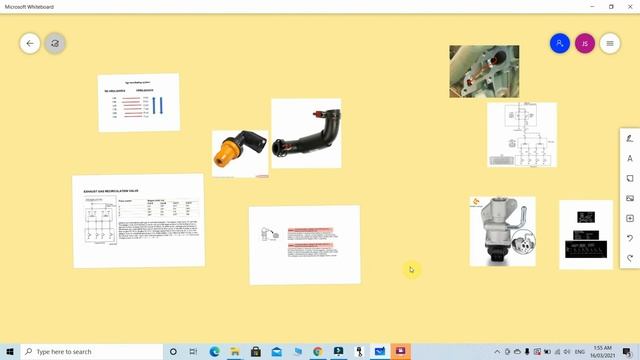Viewport: 640px width, 360px height.
Task: Launch Microsoft Edge from the taskbar
Action: 214,351
